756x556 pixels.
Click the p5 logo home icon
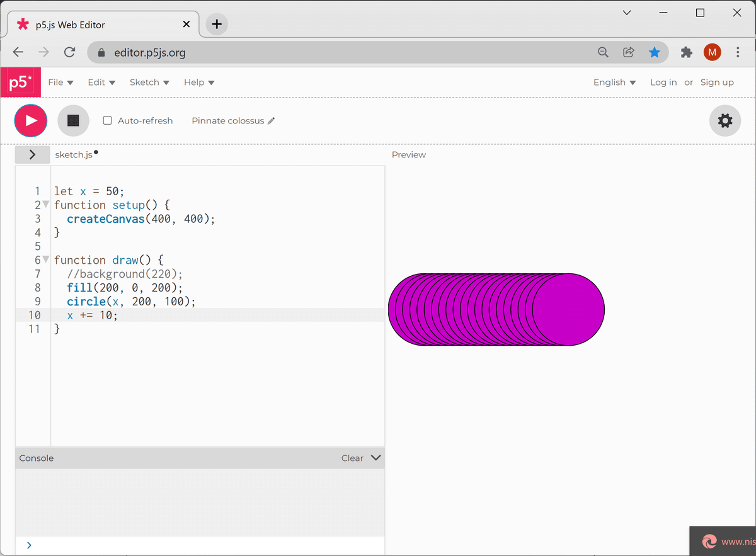pyautogui.click(x=21, y=82)
